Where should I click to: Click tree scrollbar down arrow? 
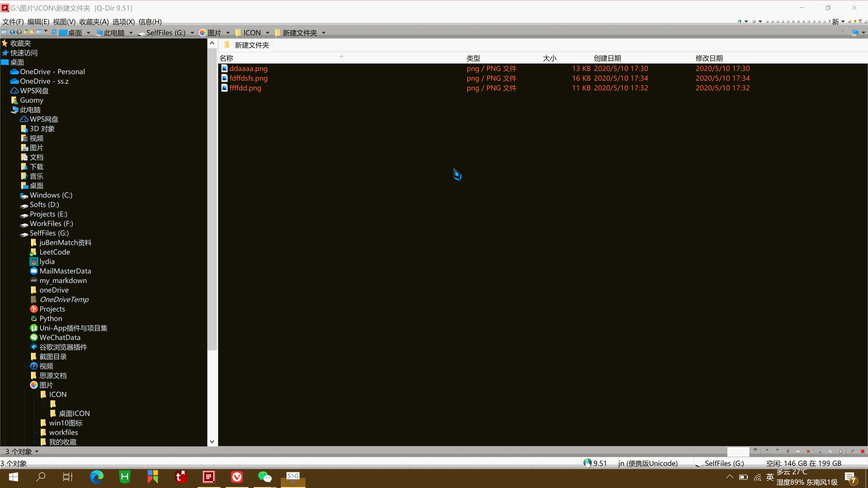[x=212, y=441]
